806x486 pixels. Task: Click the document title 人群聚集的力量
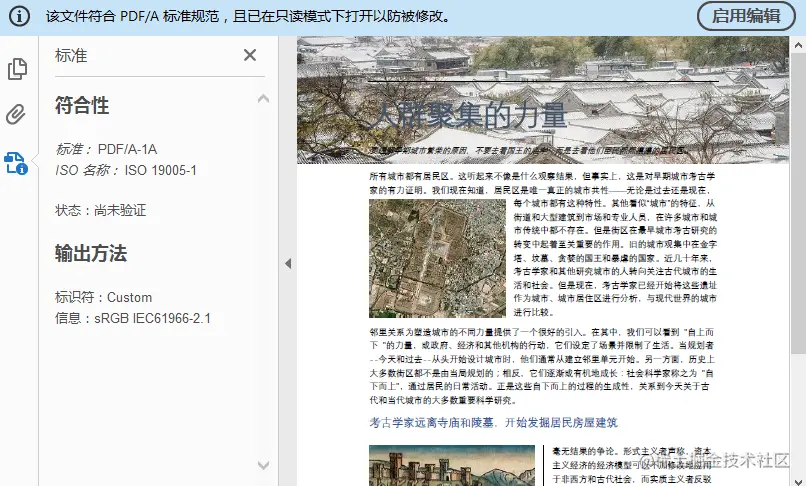coord(469,115)
